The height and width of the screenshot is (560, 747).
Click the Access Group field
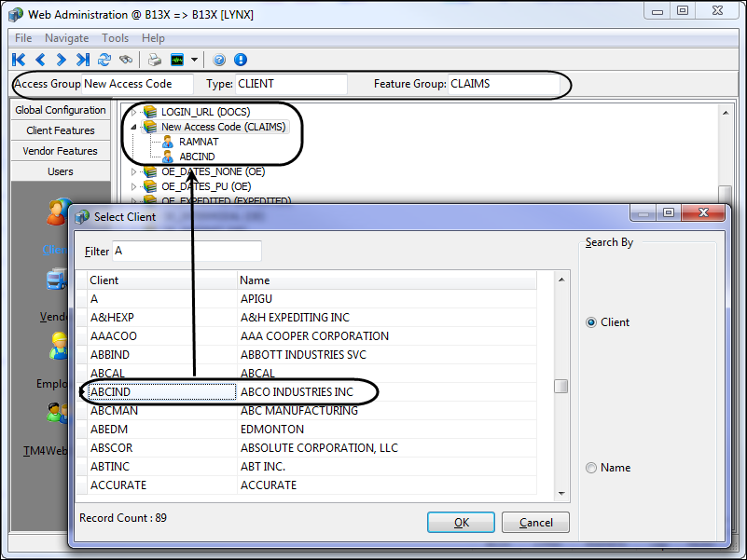pos(138,84)
